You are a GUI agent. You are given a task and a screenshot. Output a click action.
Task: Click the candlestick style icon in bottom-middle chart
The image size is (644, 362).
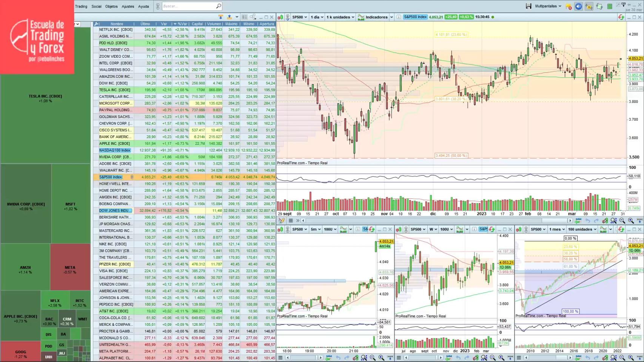pos(399,229)
